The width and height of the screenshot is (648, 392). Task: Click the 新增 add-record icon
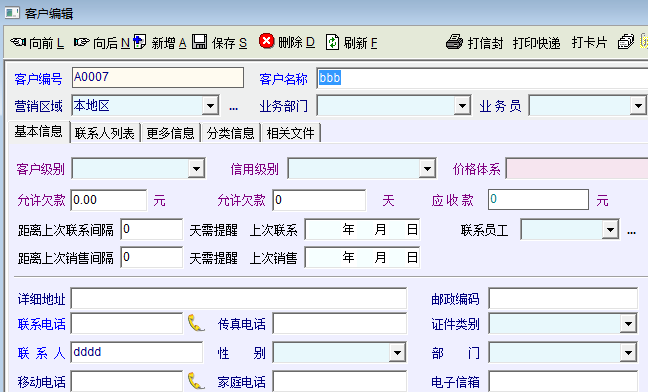tap(140, 41)
